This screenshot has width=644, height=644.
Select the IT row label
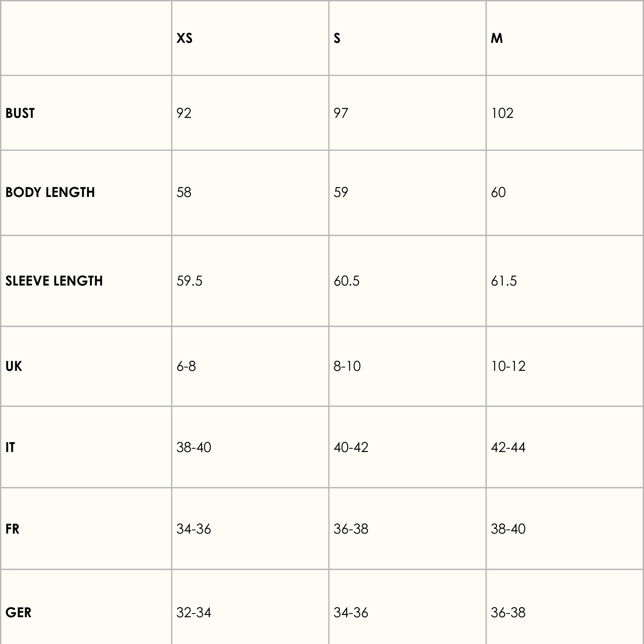pos(10,447)
